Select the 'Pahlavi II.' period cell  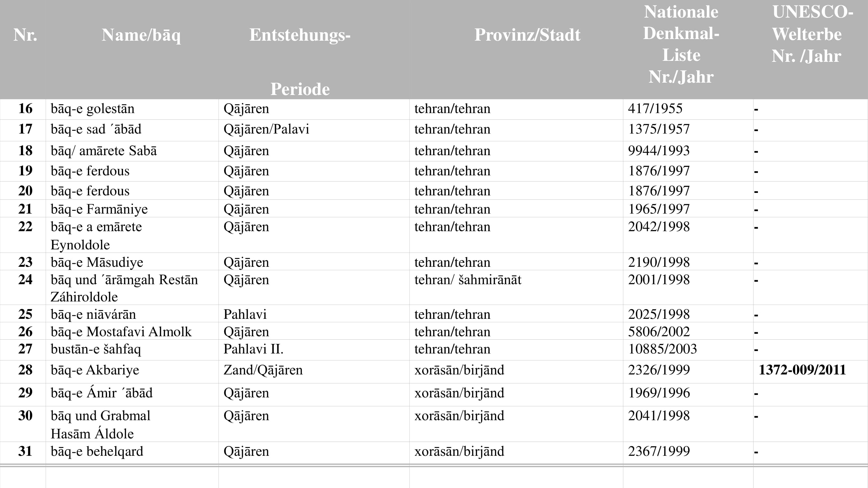tap(254, 348)
